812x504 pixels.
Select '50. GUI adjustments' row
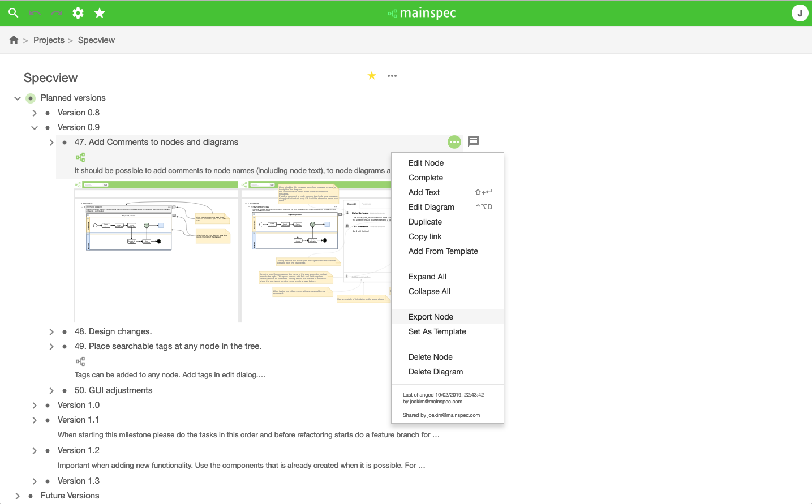pos(113,390)
